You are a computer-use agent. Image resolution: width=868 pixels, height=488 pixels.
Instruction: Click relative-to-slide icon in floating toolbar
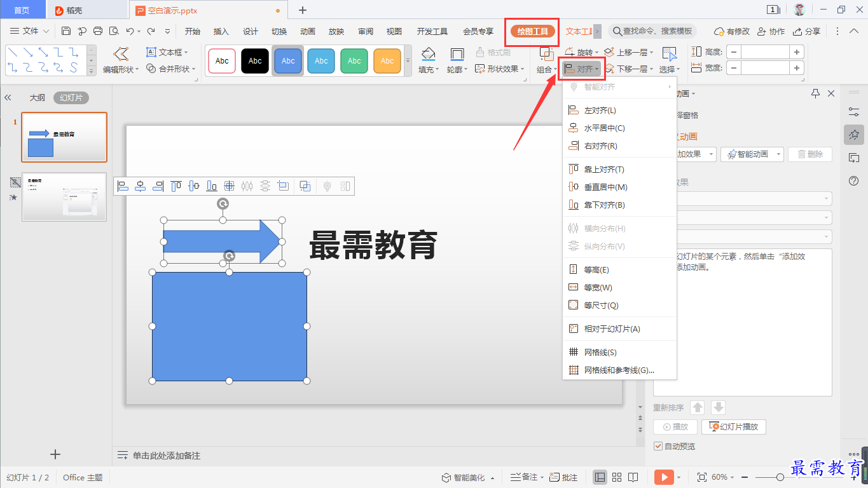[283, 186]
